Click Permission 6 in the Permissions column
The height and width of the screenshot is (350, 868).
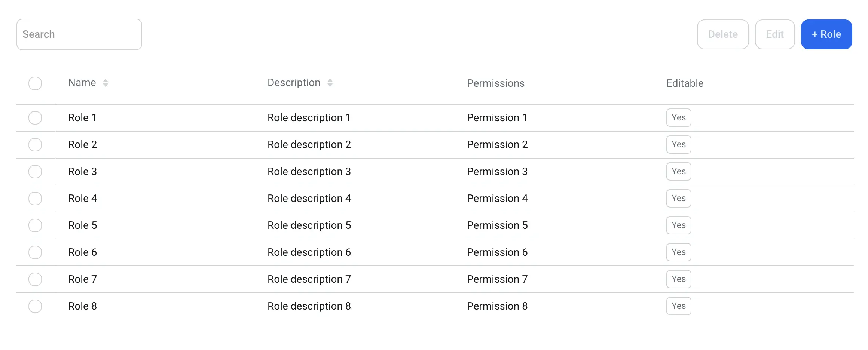pyautogui.click(x=497, y=252)
